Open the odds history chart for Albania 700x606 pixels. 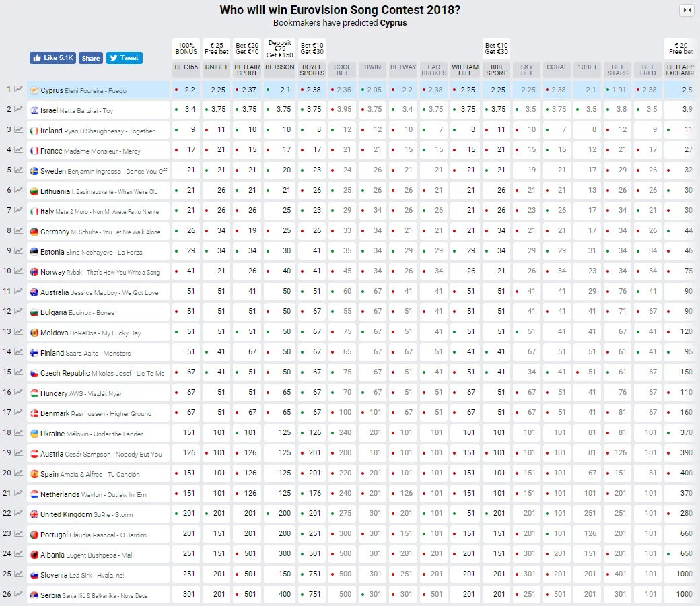(18, 553)
